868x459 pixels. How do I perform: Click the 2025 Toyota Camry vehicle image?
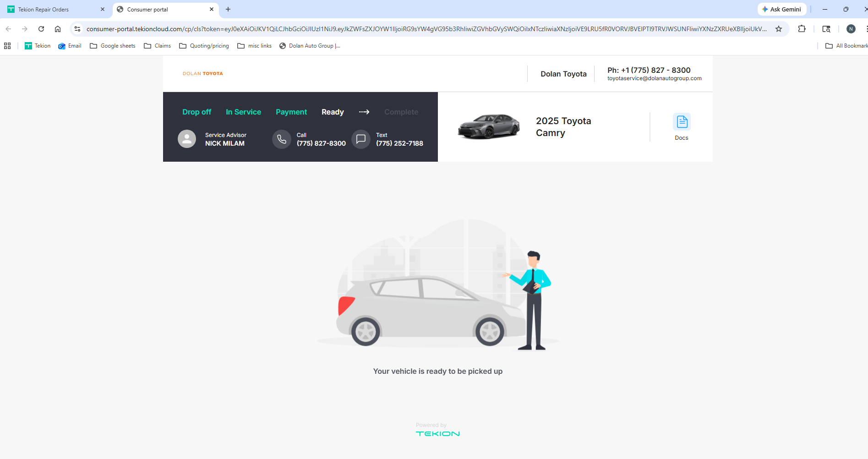click(x=489, y=126)
